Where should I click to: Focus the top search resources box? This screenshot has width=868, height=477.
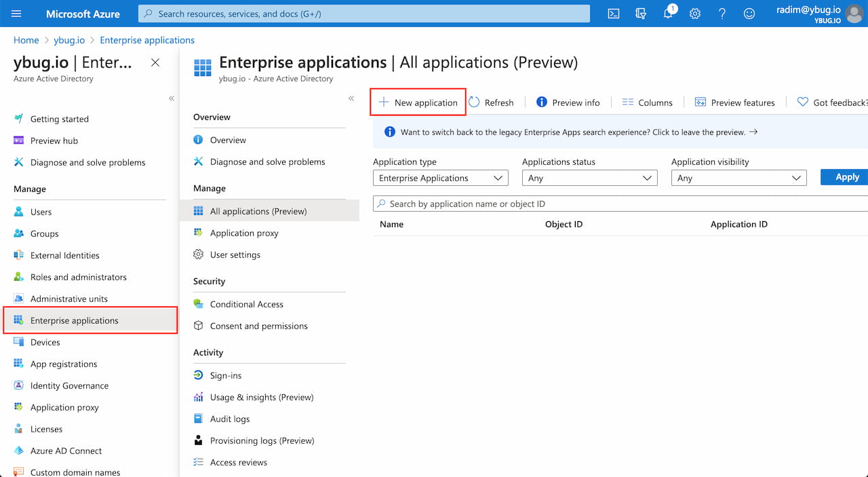[x=364, y=14]
